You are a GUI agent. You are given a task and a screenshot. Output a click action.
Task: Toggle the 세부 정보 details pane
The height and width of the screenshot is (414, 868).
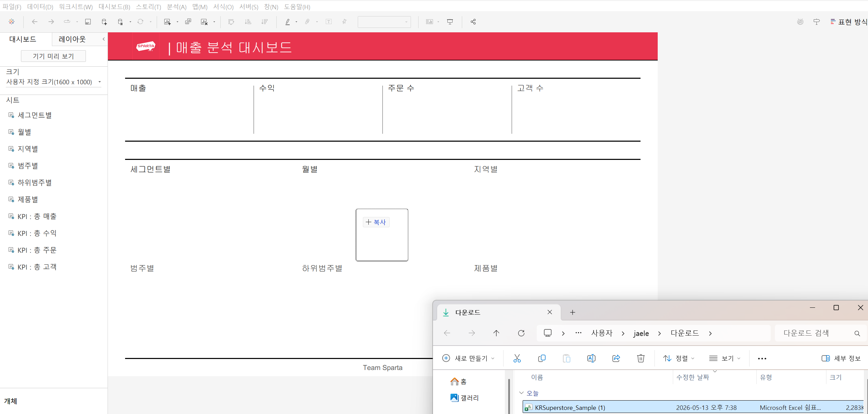[841, 358]
